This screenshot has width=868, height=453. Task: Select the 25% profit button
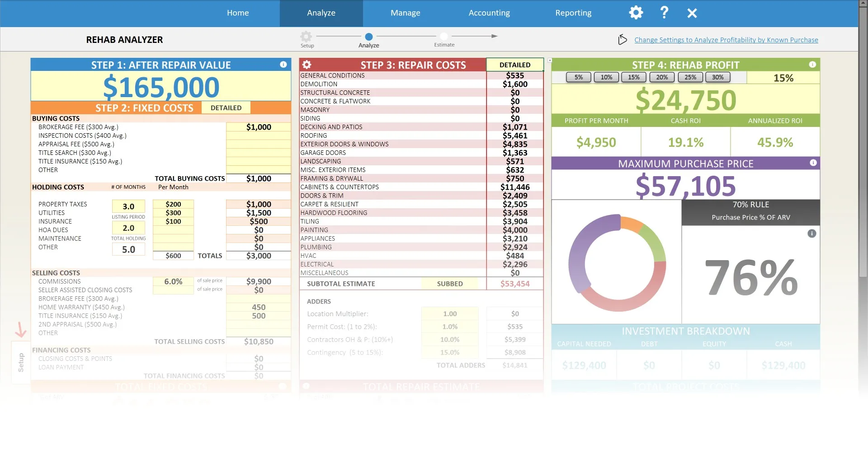click(x=690, y=77)
